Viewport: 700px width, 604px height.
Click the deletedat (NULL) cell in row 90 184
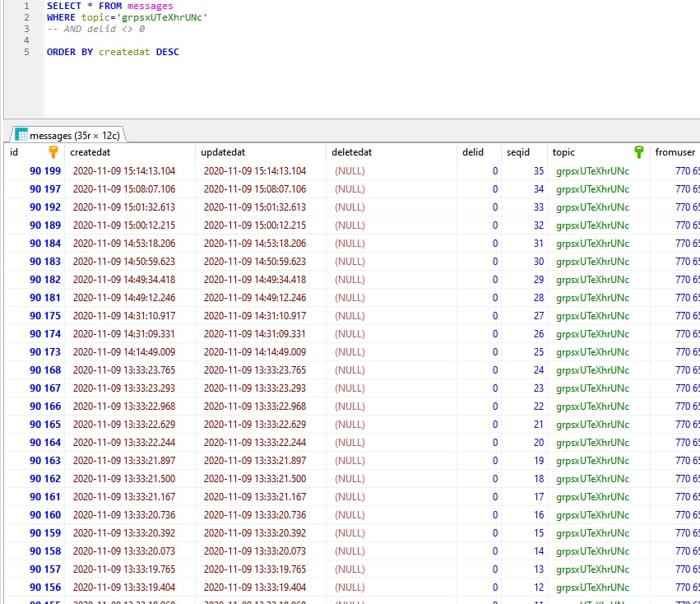click(350, 244)
